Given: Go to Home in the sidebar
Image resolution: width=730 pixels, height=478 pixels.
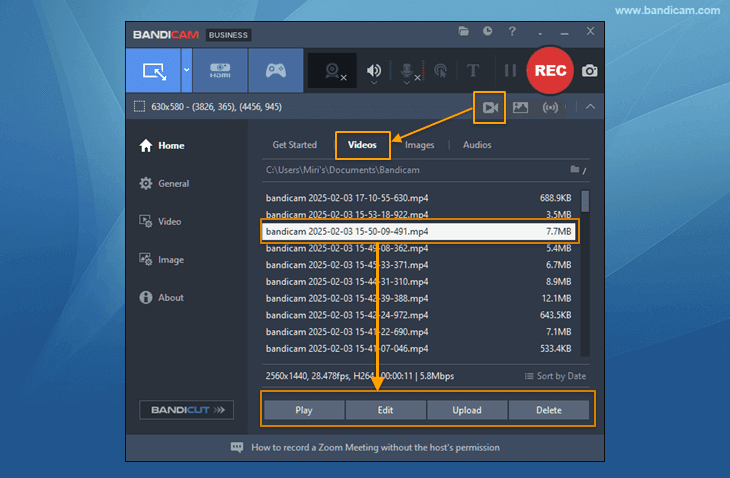Looking at the screenshot, I should point(162,146).
